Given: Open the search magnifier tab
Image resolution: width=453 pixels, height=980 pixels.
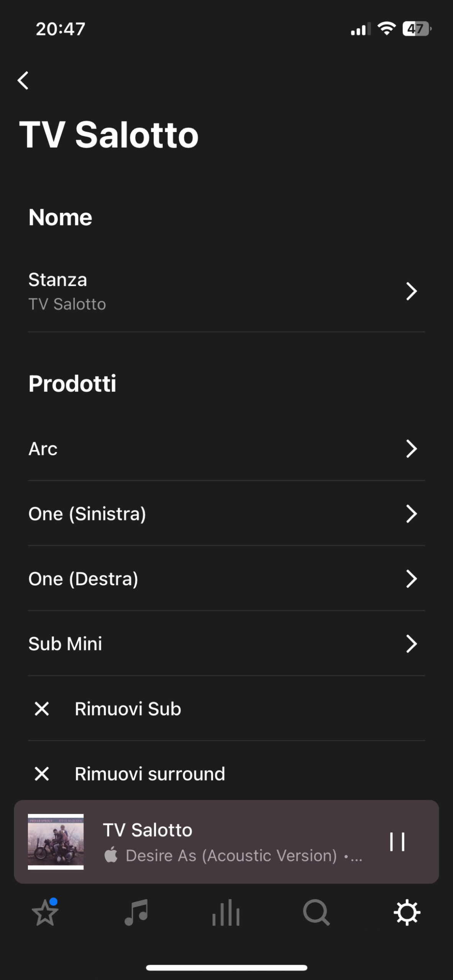Looking at the screenshot, I should coord(316,913).
